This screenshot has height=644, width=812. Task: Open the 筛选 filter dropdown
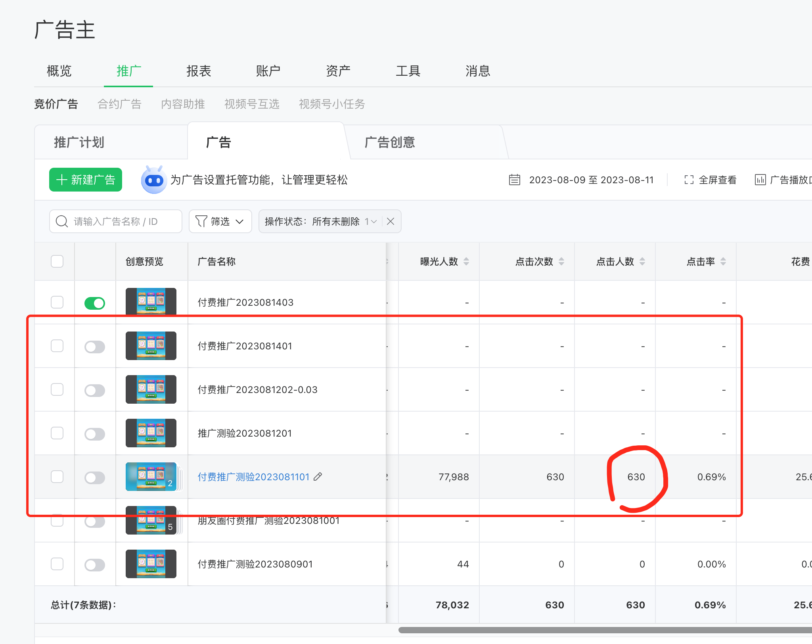[220, 221]
